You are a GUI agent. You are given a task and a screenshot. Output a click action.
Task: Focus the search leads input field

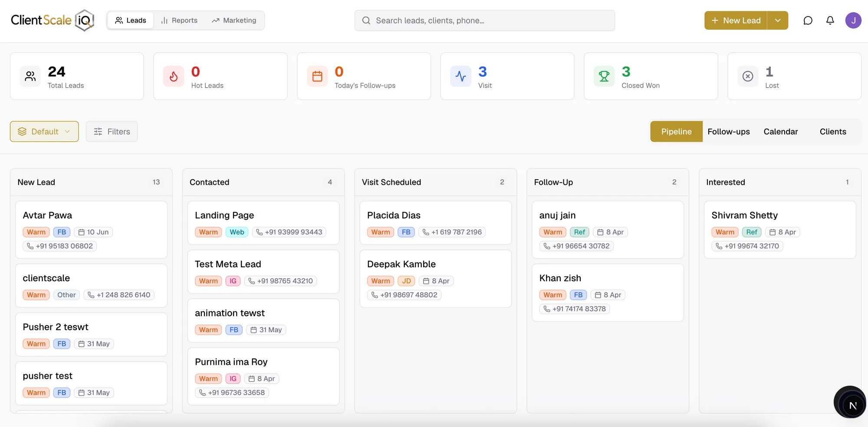click(x=485, y=20)
